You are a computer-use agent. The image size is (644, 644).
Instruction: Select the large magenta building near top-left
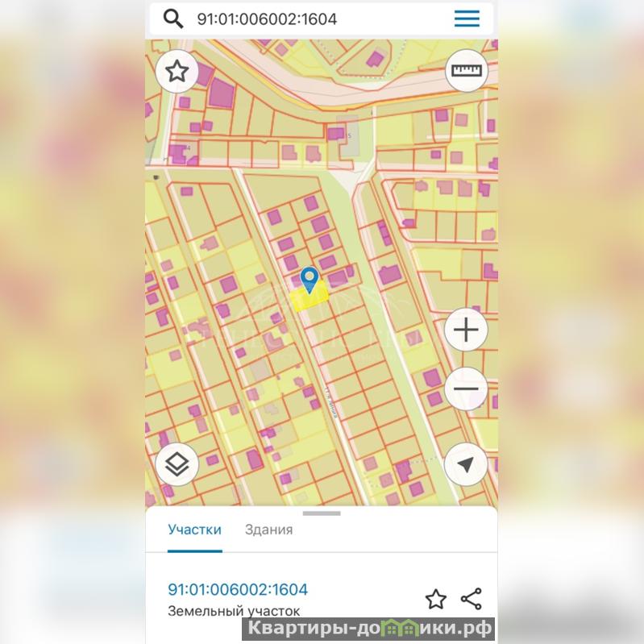(222, 93)
